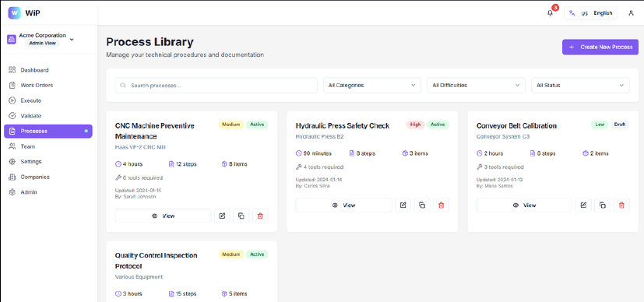Click the Various Equipment text
644x302 pixels.
[139, 277]
